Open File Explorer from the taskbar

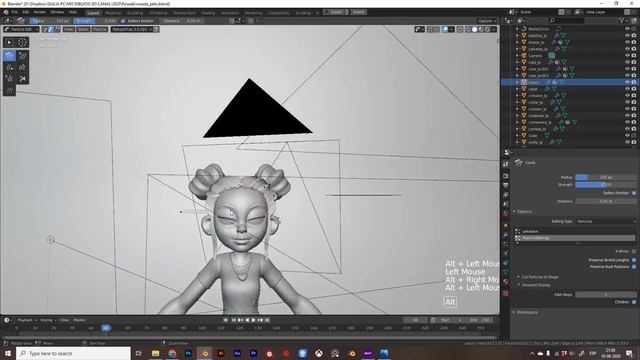[156, 353]
